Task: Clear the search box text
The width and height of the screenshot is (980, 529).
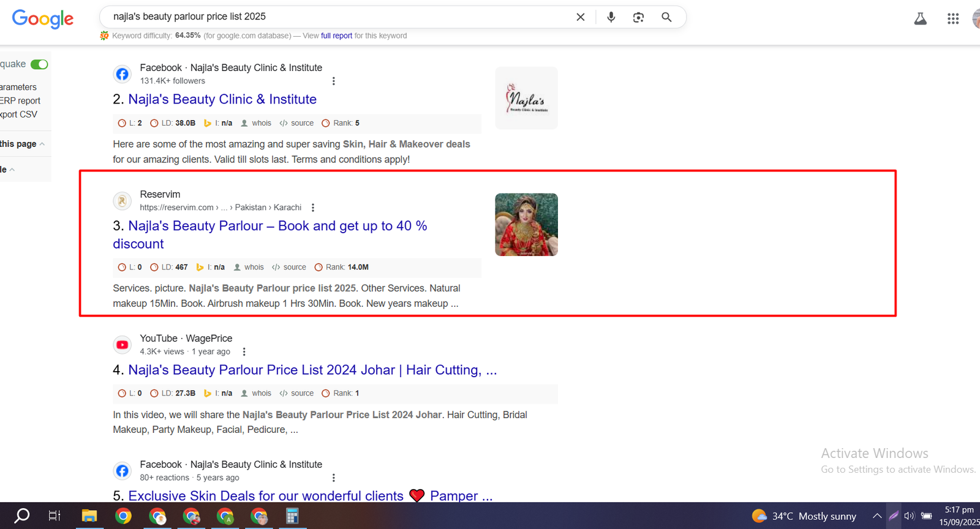Action: [581, 17]
